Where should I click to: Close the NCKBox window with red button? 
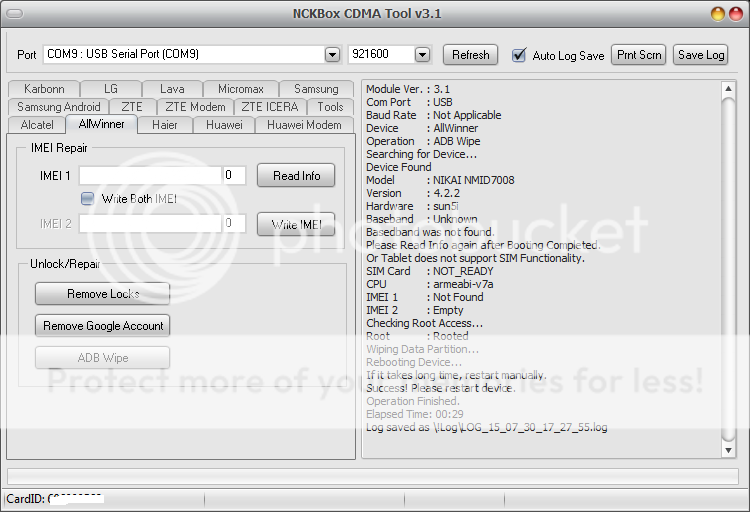click(736, 14)
